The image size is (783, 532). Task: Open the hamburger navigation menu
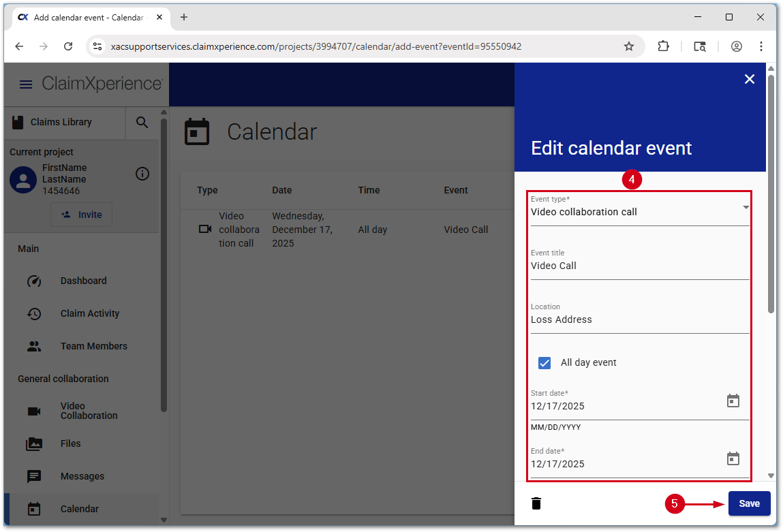tap(26, 84)
